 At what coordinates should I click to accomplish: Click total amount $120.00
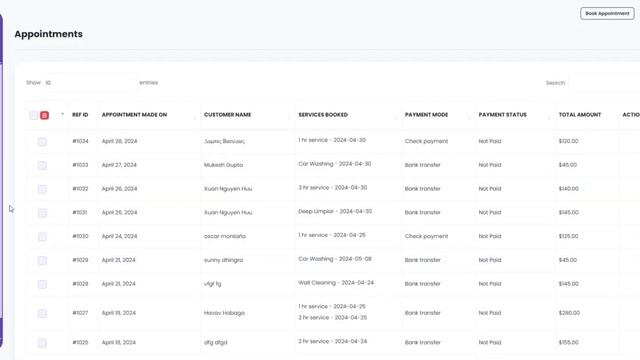[x=568, y=141]
